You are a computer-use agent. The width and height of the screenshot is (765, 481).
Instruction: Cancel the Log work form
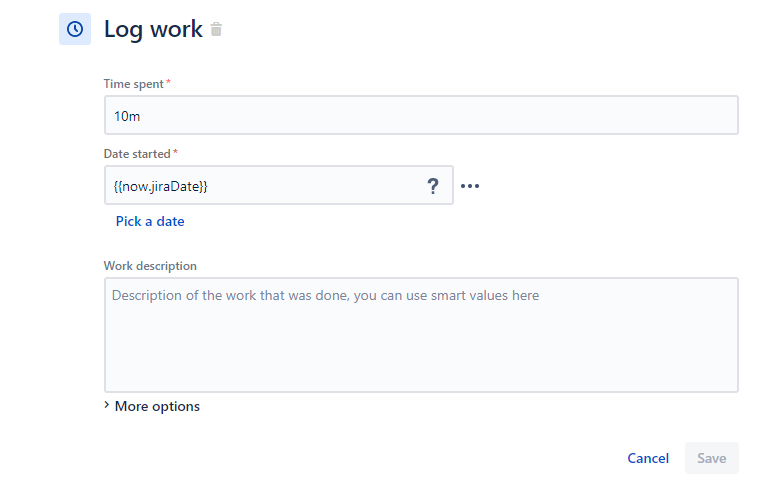click(648, 458)
